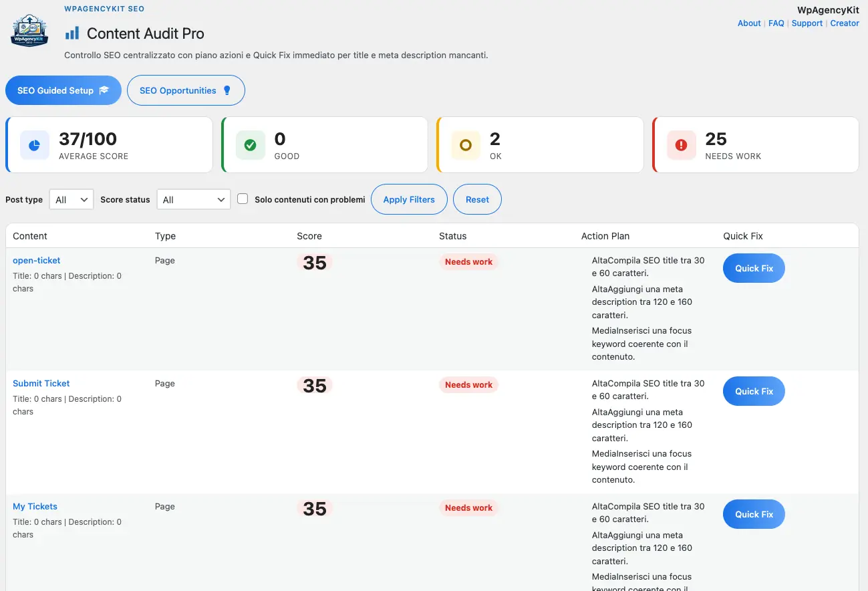
Task: Open the FAQ link
Action: (776, 23)
